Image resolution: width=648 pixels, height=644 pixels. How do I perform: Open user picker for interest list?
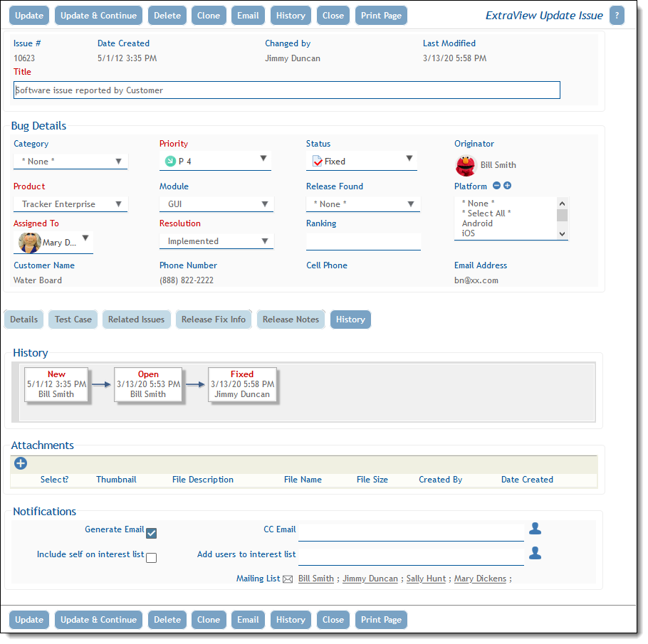pos(535,554)
